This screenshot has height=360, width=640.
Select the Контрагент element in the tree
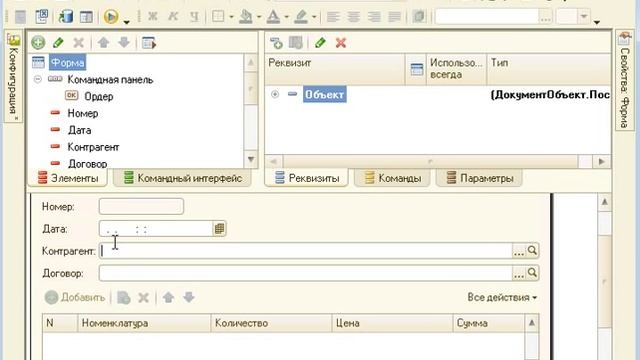coord(93,147)
